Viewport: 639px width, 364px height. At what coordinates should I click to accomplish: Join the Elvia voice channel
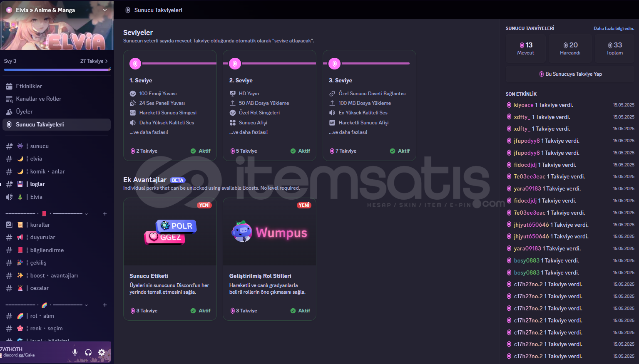click(57, 197)
